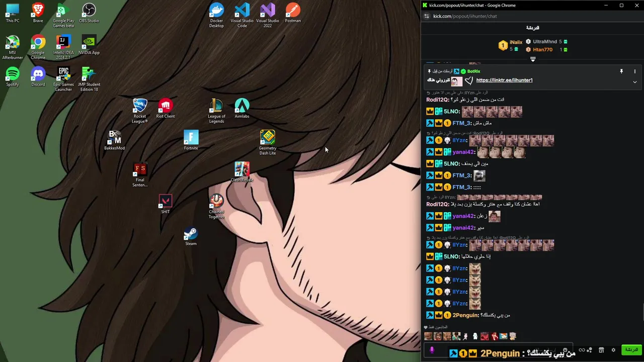Click the infinity icon in the chat bar
The width and height of the screenshot is (644, 362).
(x=582, y=350)
